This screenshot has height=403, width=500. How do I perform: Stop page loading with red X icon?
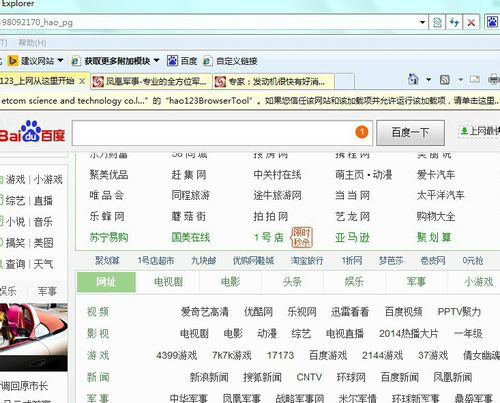[x=471, y=23]
